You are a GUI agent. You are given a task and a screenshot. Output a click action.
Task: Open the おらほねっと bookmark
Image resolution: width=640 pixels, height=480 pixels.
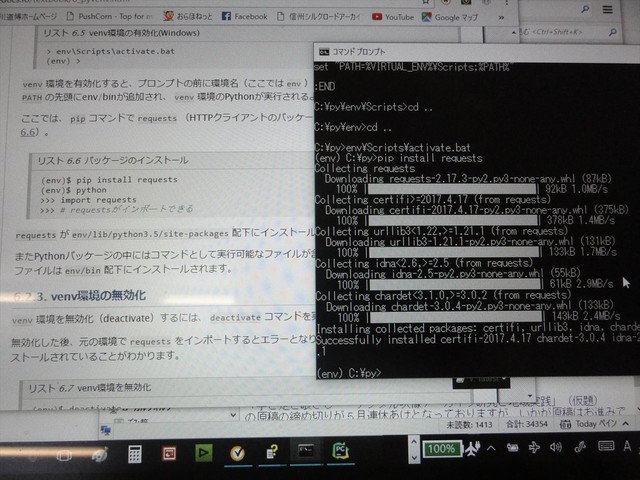187,16
